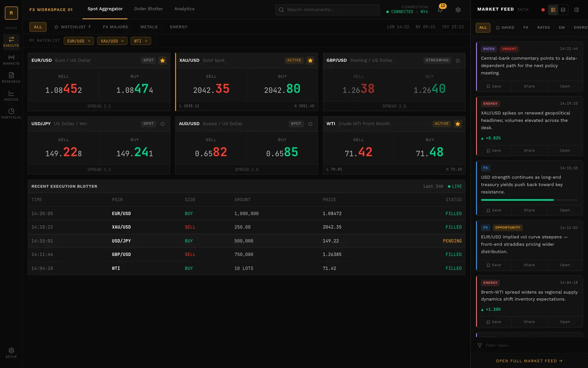Screen dimensions: 588x368
Task: Toggle the red live recording indicator
Action: (543, 9)
